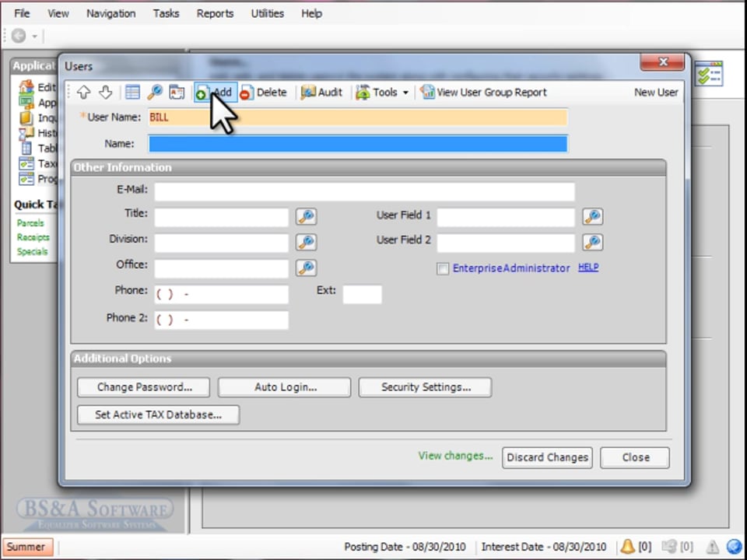The width and height of the screenshot is (747, 560).
Task: Expand the Back button history dropdown
Action: tap(34, 37)
